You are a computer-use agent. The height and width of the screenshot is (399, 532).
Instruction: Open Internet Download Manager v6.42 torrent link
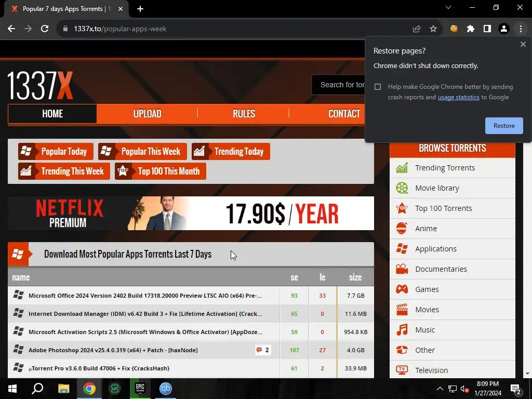145,314
